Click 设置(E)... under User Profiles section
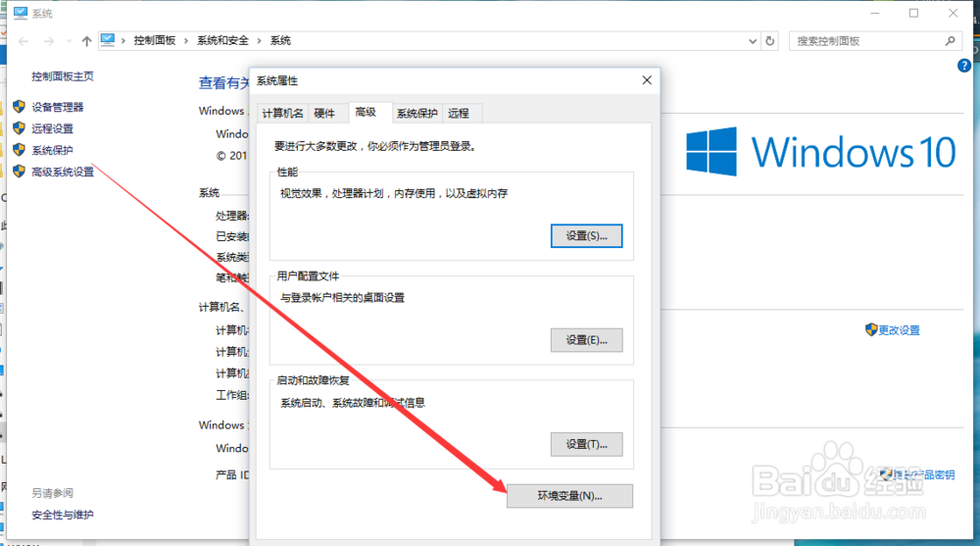Screen dimensions: 980x546 pyautogui.click(x=586, y=340)
